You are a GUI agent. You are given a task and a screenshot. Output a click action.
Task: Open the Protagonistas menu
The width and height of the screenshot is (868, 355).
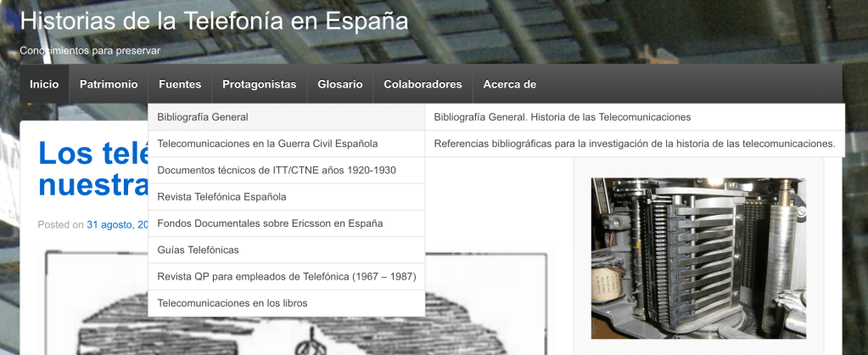coord(259,84)
